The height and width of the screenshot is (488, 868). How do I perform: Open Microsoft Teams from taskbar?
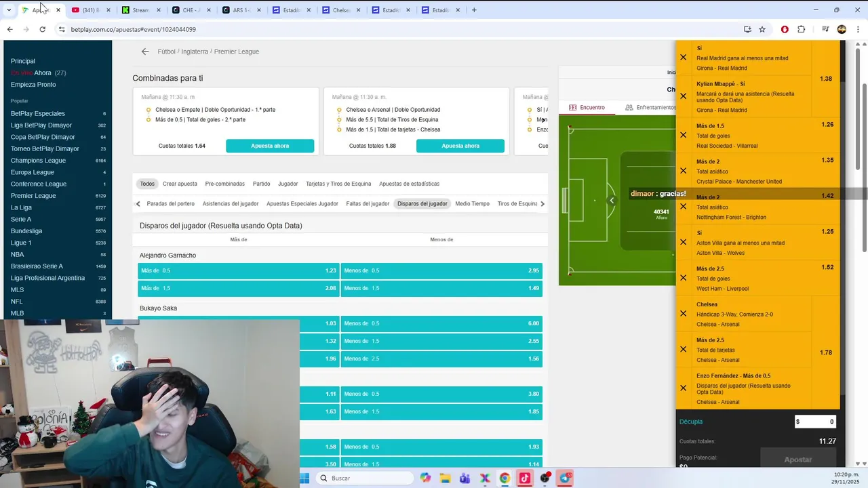465,478
